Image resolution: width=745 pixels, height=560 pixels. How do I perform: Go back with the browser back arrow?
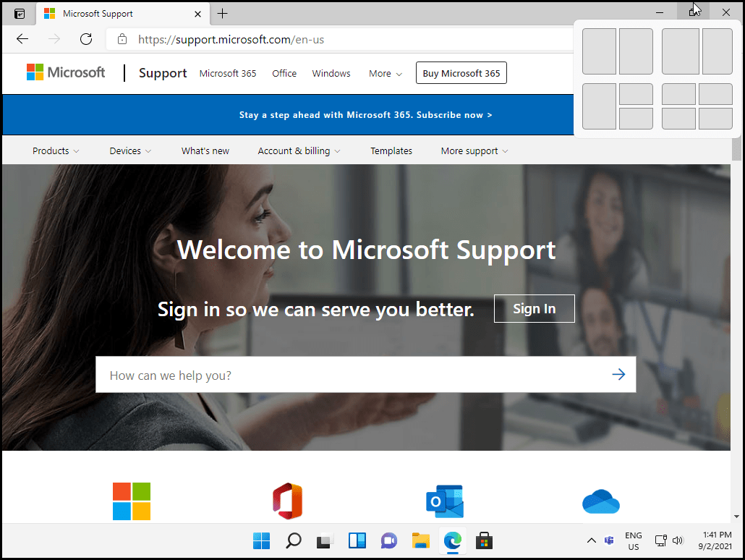tap(22, 39)
